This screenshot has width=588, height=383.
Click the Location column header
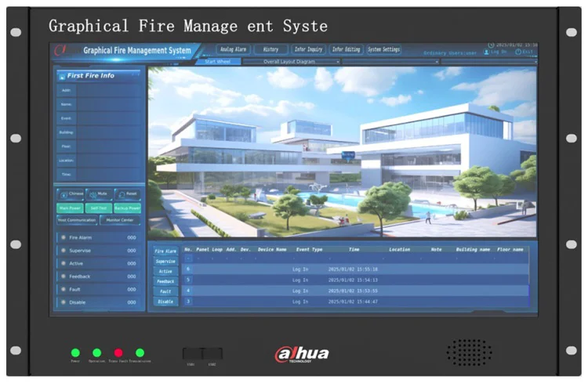coord(399,250)
